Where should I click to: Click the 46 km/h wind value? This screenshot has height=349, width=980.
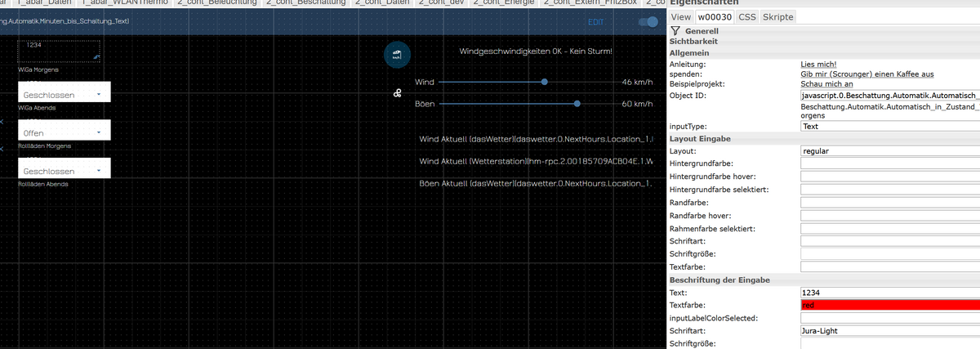(x=637, y=83)
